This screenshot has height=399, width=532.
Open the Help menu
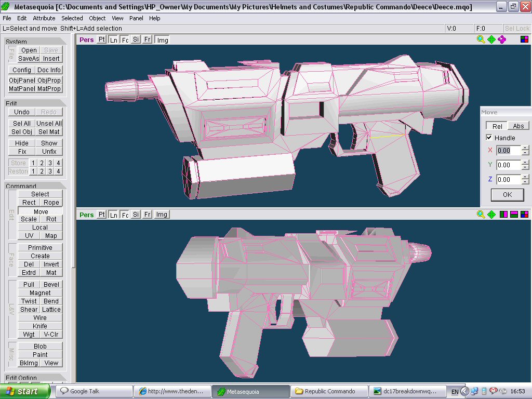click(155, 18)
